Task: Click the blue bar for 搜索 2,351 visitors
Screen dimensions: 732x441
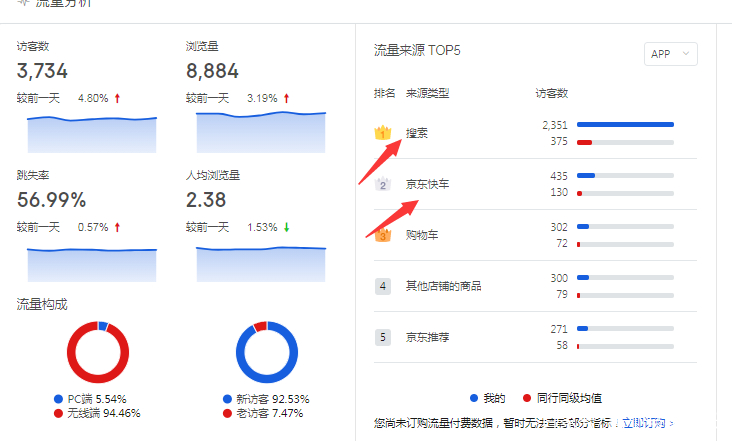Action: coord(626,125)
